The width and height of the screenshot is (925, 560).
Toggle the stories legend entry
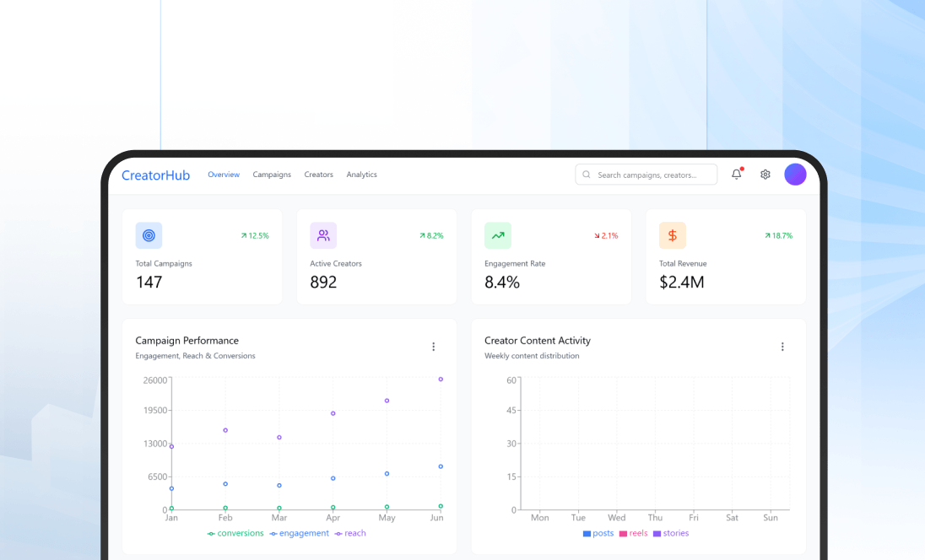671,533
